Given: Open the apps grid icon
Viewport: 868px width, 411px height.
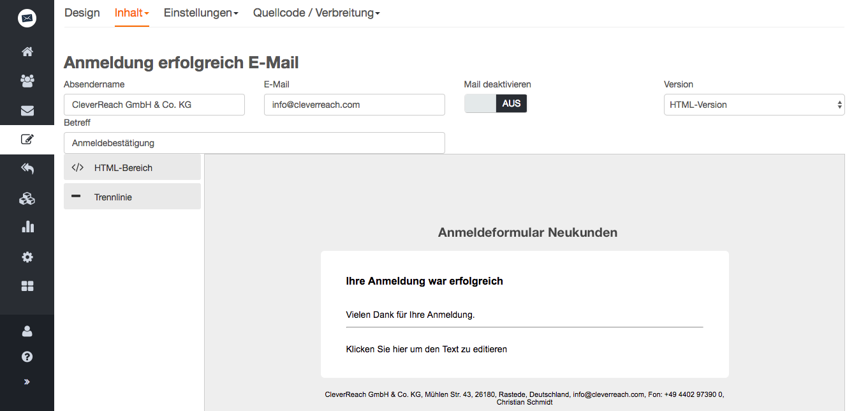Looking at the screenshot, I should pos(27,287).
